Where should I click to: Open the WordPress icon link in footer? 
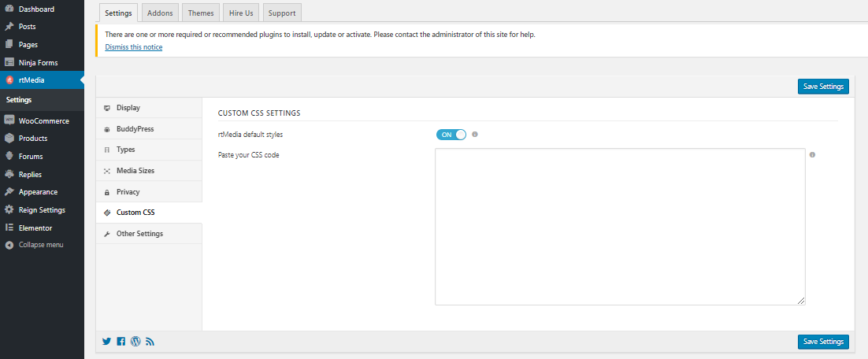point(135,342)
